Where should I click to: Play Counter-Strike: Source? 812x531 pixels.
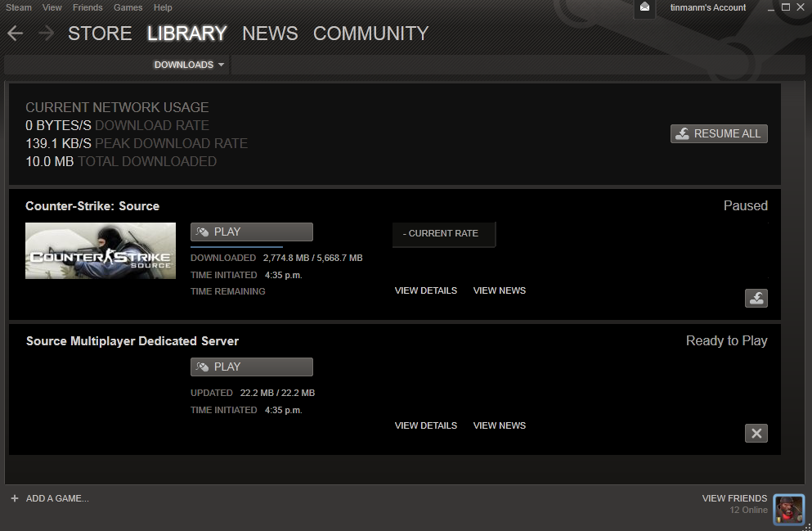pyautogui.click(x=252, y=232)
